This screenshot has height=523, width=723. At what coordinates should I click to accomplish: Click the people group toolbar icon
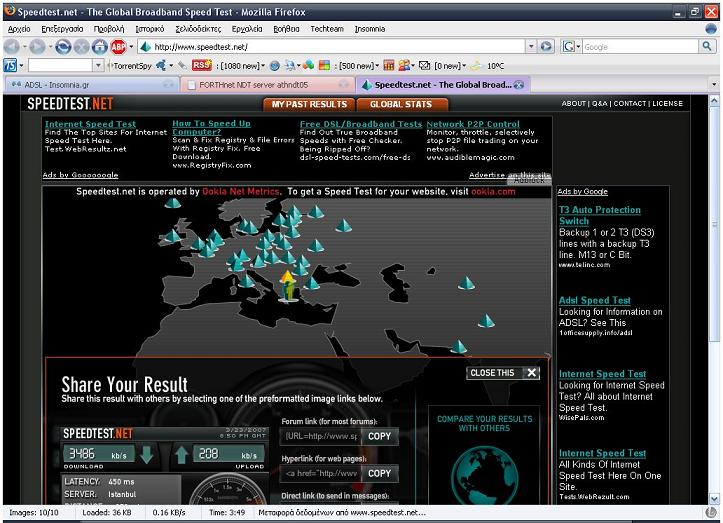tap(406, 65)
